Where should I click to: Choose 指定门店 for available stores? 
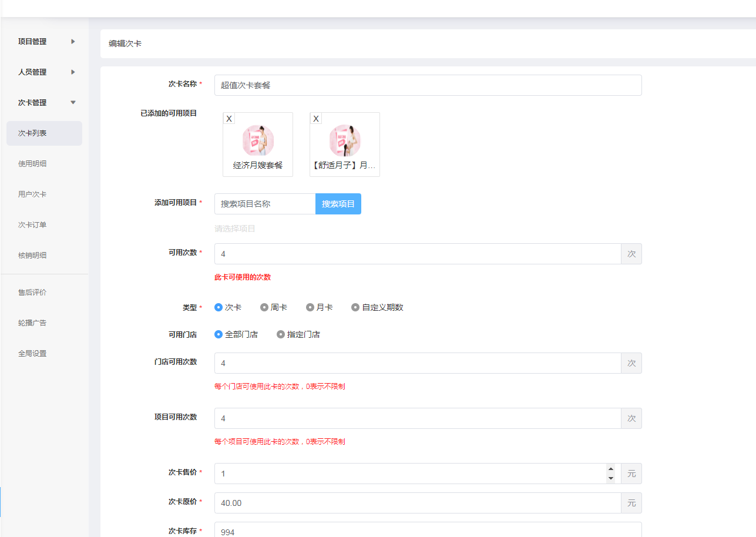pos(281,334)
